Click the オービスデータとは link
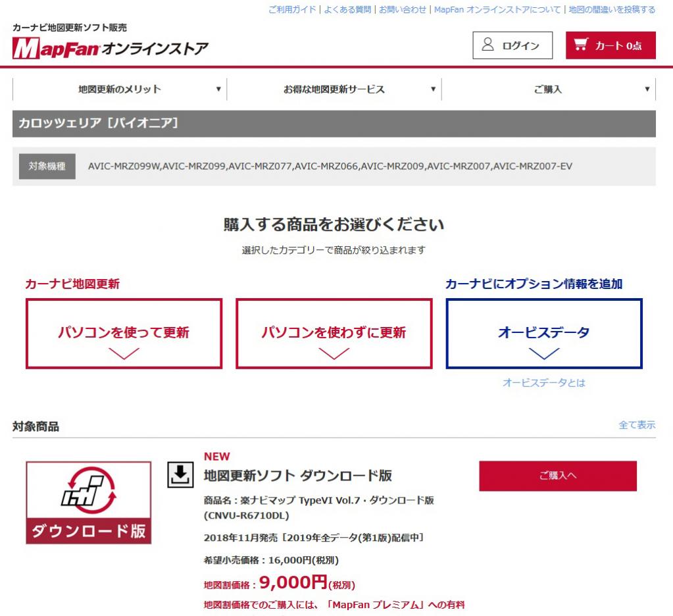The height and width of the screenshot is (616, 673). [x=544, y=382]
